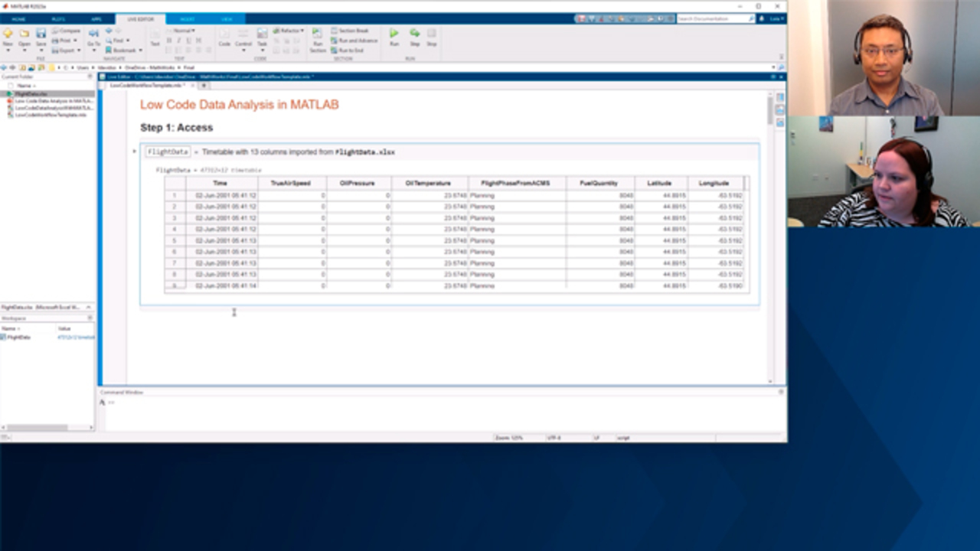This screenshot has width=980, height=551.
Task: Expand the FlightData import task triangle
Action: coord(135,152)
